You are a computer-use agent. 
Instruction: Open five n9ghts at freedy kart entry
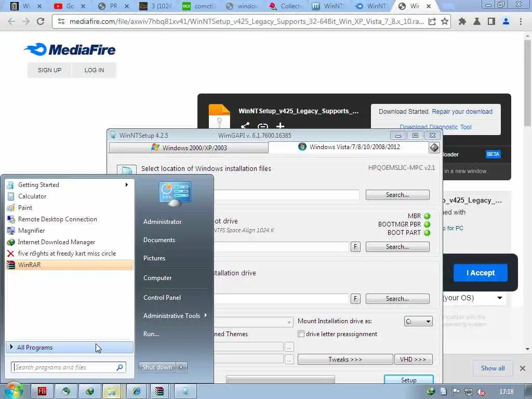70,254
